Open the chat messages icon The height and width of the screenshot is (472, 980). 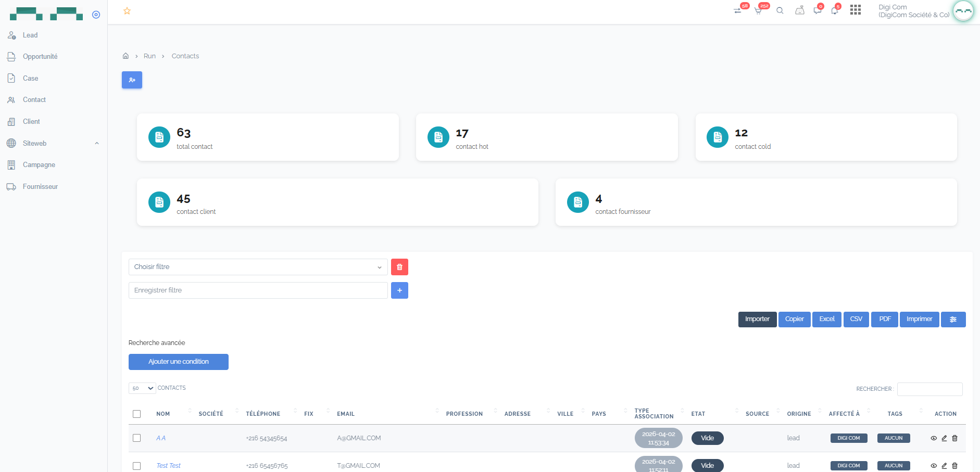point(818,10)
